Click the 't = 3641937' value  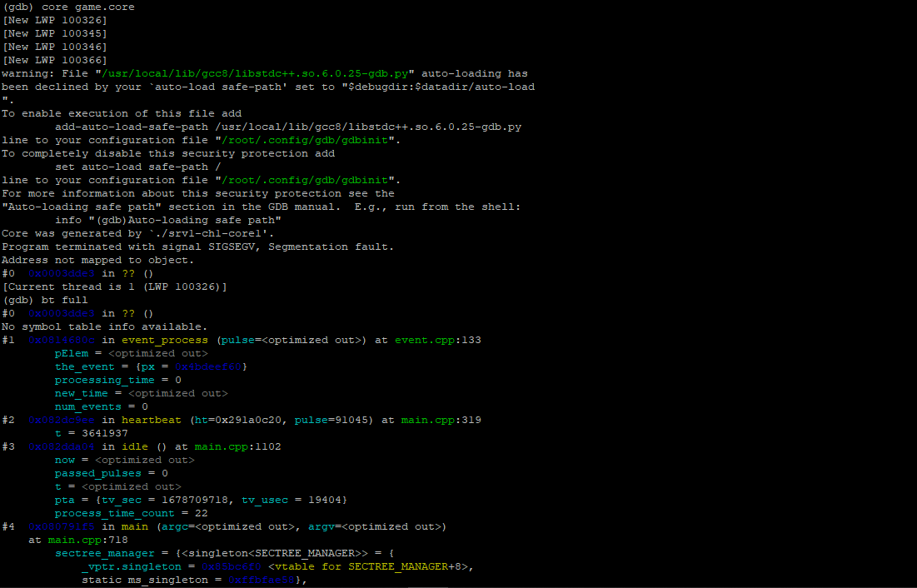click(x=92, y=434)
